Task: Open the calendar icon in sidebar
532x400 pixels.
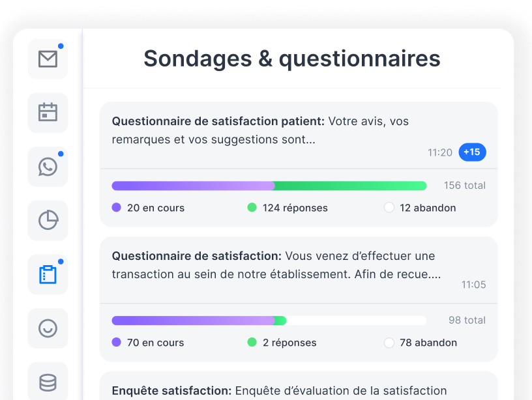Action: 48,113
